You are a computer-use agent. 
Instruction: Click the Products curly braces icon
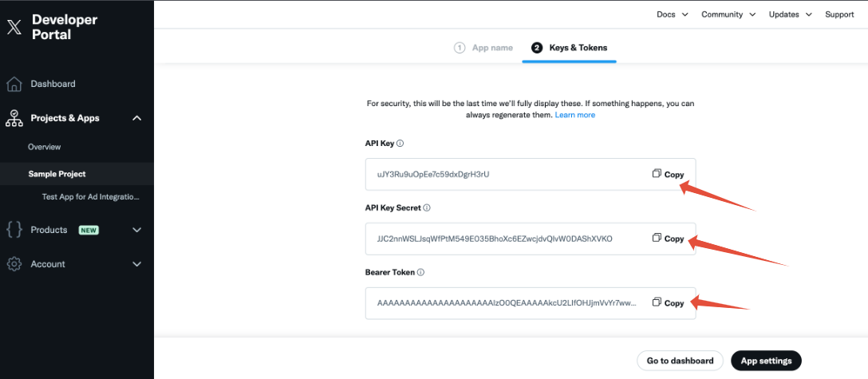14,230
